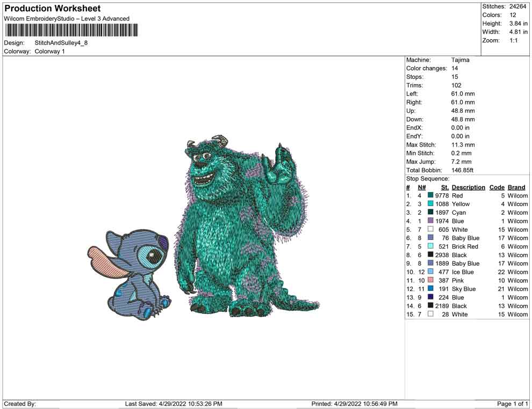Click the Max Stitch value 11.3 mm
This screenshot has width=532, height=409.
coord(463,145)
